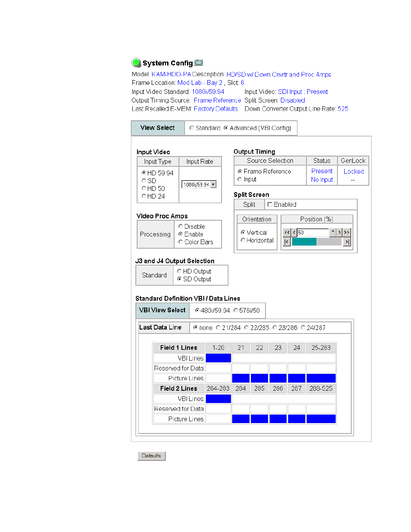
Task: Click the VBI View Select header tab
Action: [162, 310]
